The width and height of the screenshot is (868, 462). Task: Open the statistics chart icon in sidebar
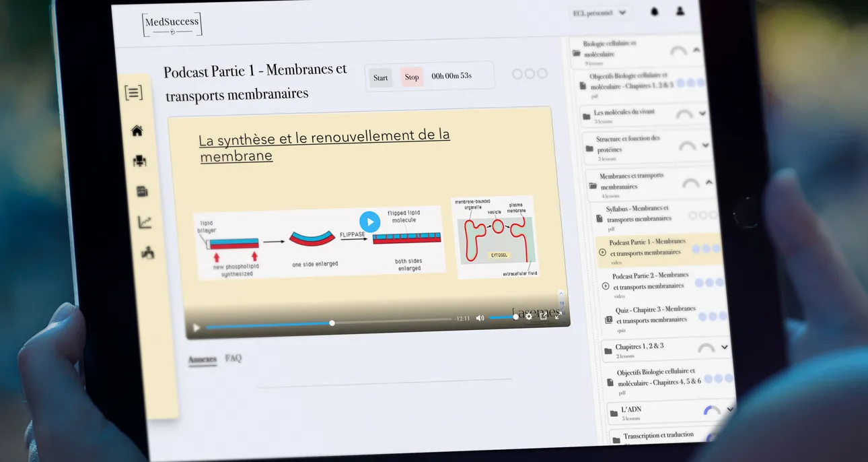pos(144,222)
